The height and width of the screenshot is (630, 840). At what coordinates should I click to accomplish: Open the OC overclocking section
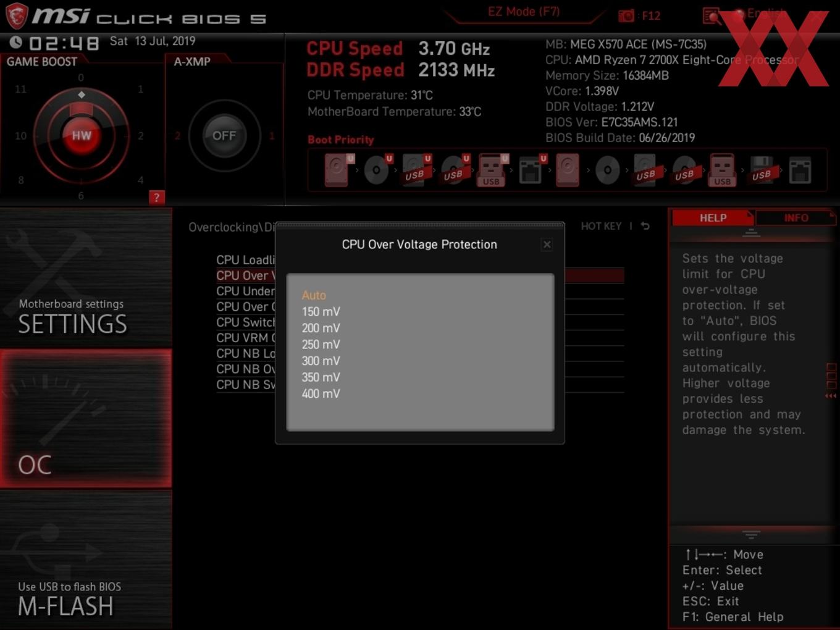tap(86, 419)
